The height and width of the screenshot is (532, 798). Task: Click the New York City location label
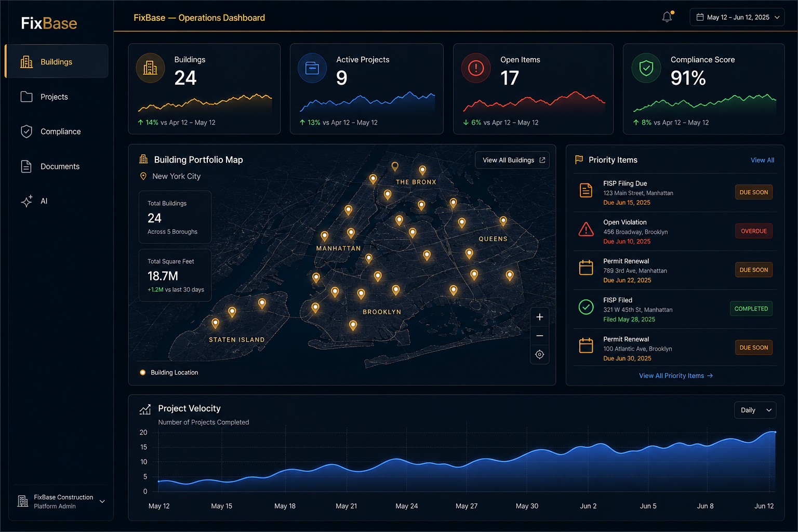tap(176, 176)
